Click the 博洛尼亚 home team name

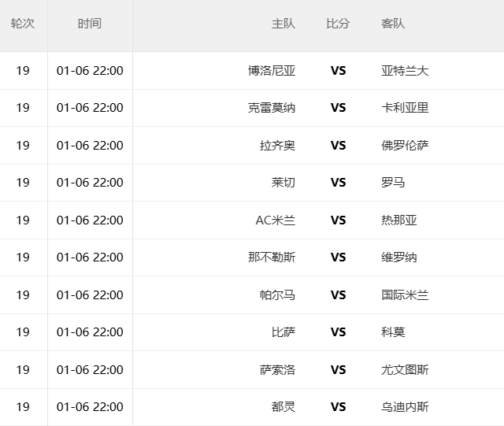click(272, 71)
